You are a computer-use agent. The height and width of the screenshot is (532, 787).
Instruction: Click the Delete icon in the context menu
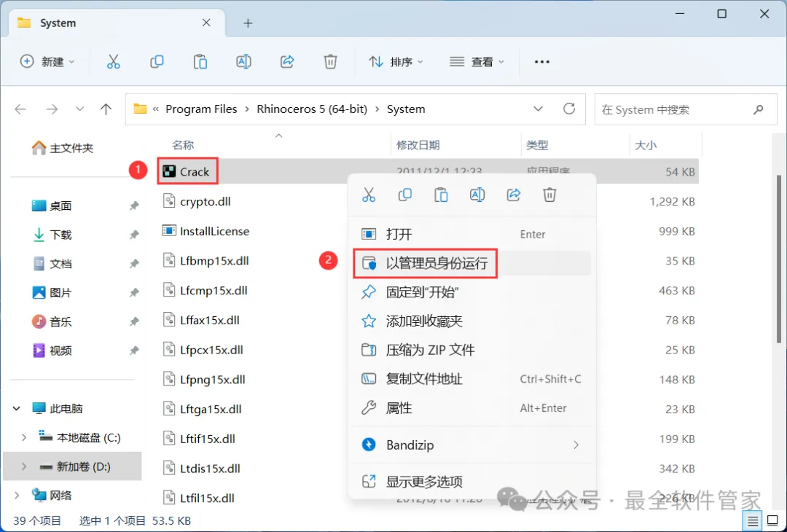(x=549, y=195)
